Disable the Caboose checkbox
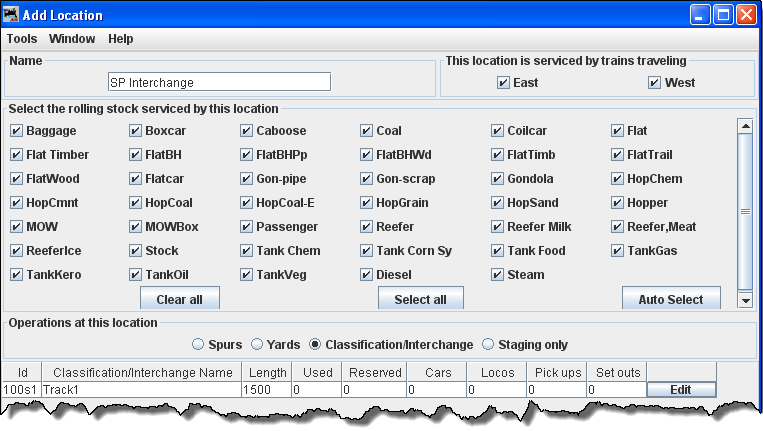 click(x=247, y=131)
